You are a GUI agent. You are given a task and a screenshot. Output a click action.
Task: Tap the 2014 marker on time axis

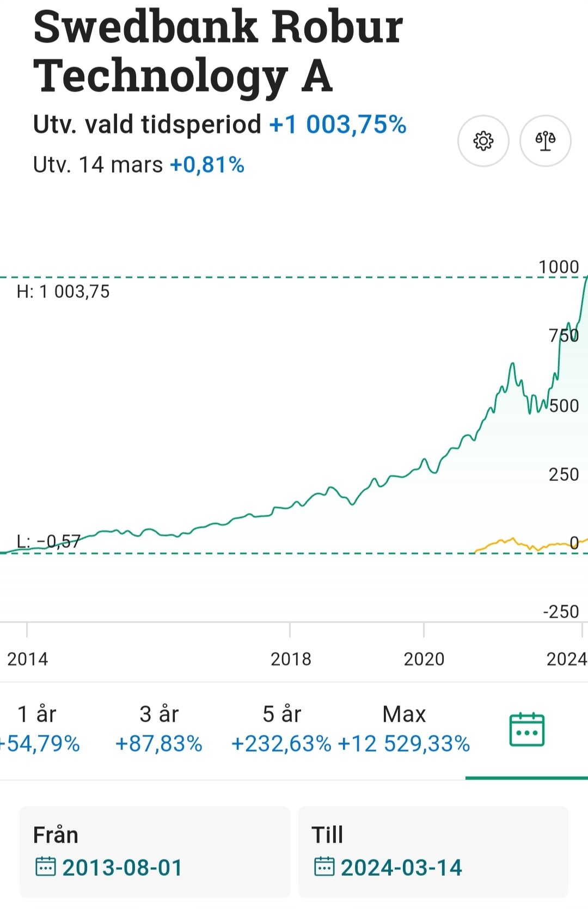pos(27,659)
